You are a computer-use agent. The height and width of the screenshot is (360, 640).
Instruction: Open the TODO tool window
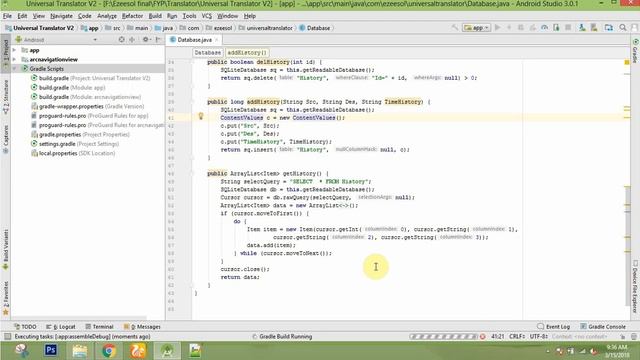pyautogui.click(x=25, y=327)
